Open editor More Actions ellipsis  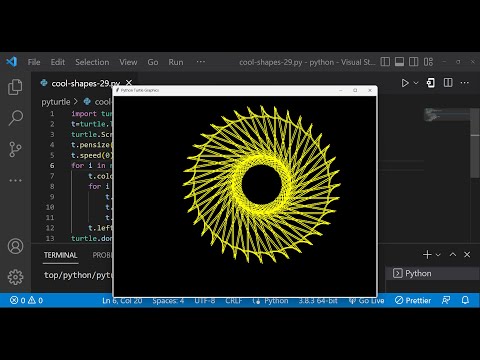465,83
